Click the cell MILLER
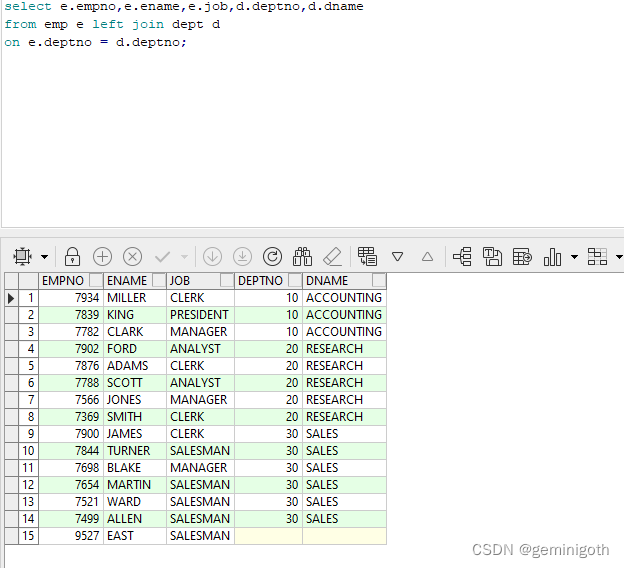Viewport: 624px width, 568px height. (135, 298)
